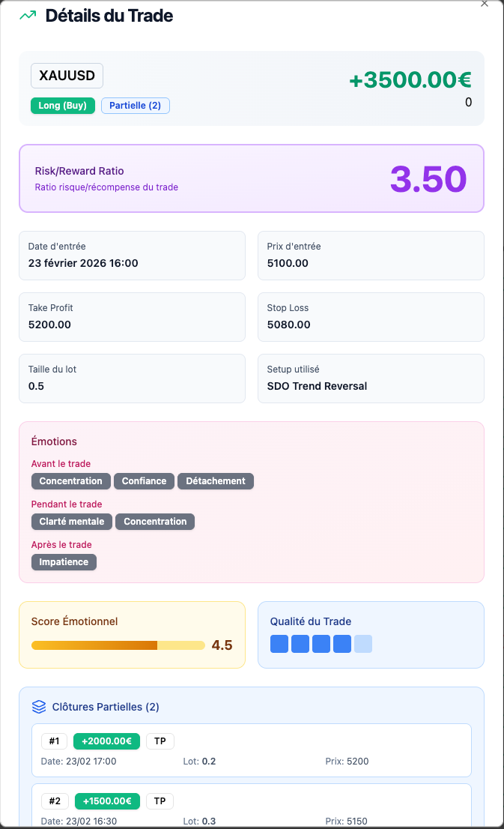Click the +3500.00€ profit amount
This screenshot has width=504, height=829.
pyautogui.click(x=410, y=80)
